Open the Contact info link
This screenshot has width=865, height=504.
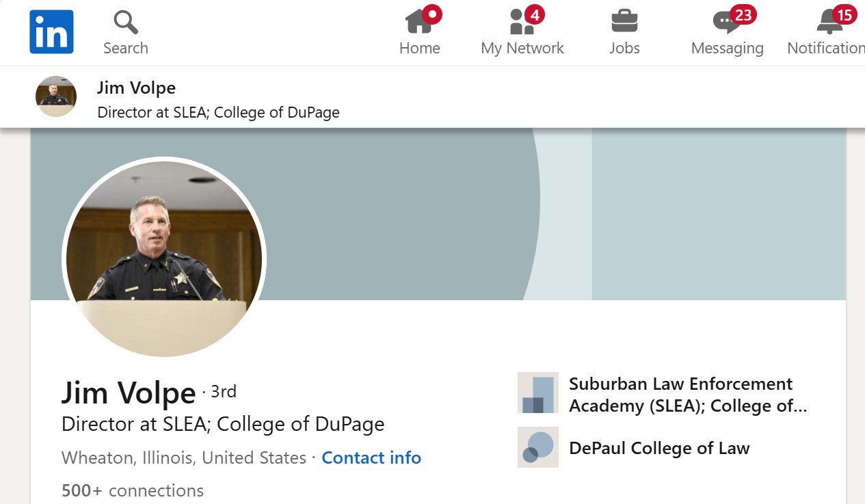pos(371,457)
